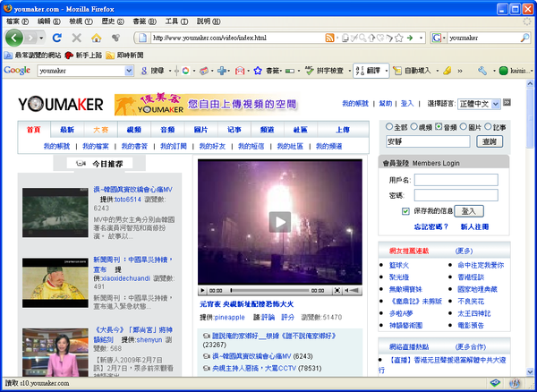Click the 登入 button in Members Login
The height and width of the screenshot is (392, 537).
point(469,211)
